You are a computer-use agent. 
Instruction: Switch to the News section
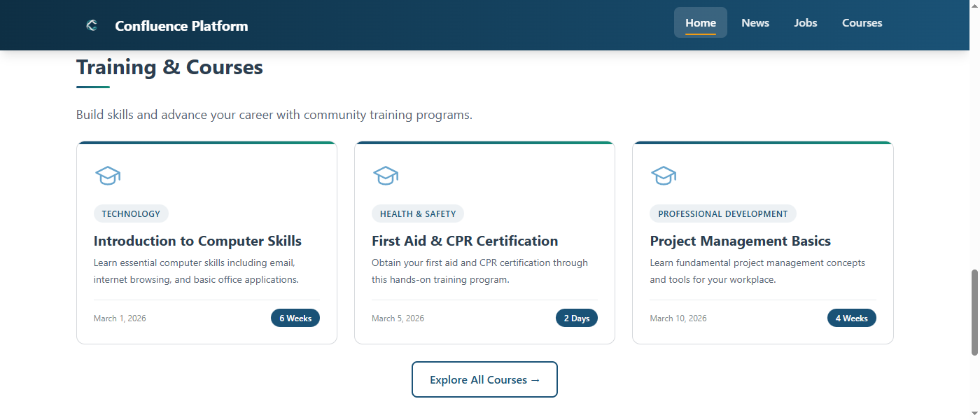tap(755, 22)
